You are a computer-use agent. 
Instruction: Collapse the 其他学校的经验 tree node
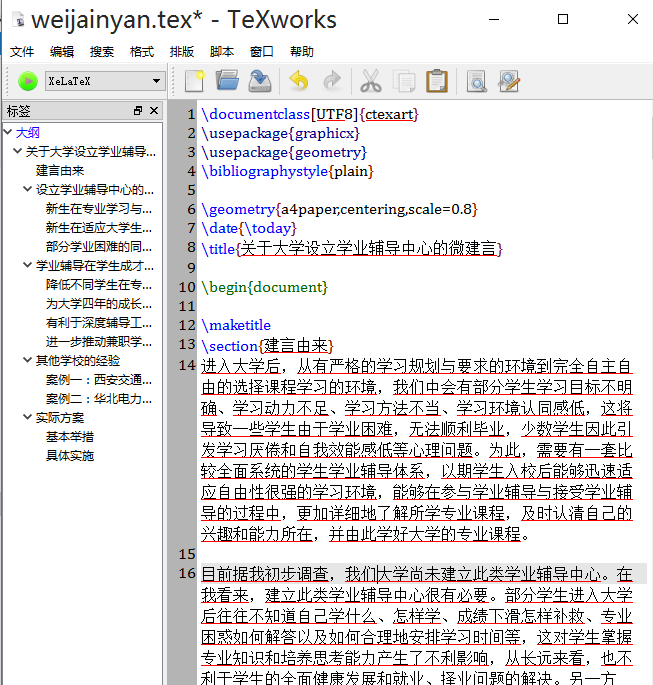click(28, 360)
